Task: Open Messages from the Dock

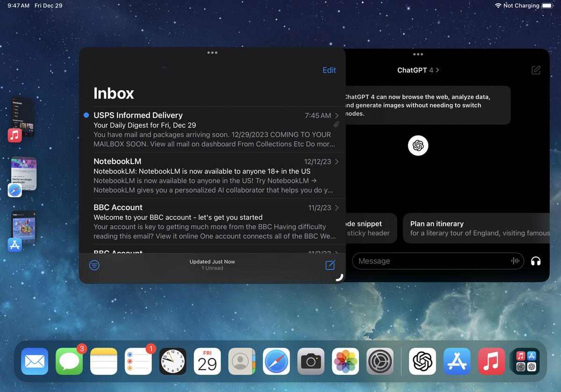Action: (x=69, y=361)
